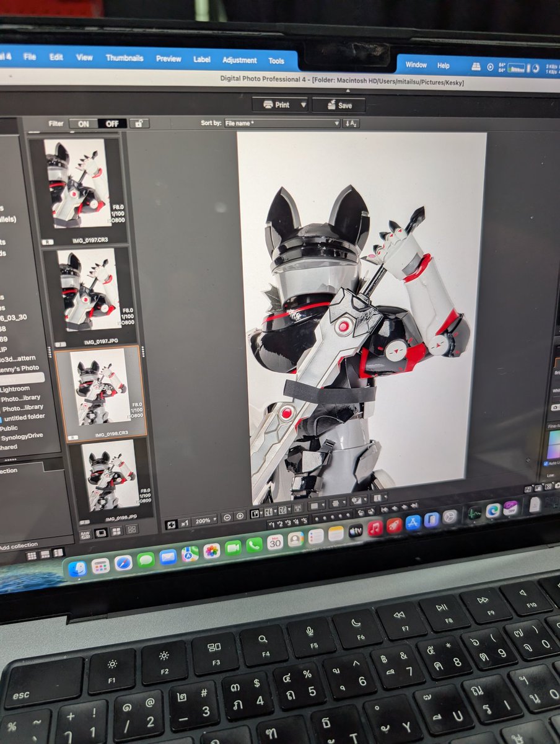Screen dimensions: 560x744
Task: Open Apple TV from the Dock
Action: click(x=356, y=531)
